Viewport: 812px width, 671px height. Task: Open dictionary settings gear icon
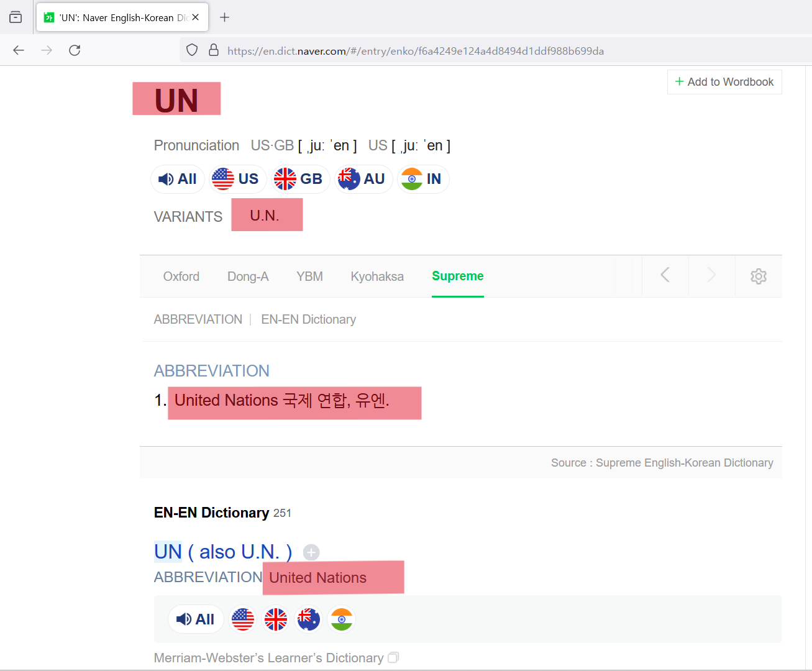click(x=759, y=276)
